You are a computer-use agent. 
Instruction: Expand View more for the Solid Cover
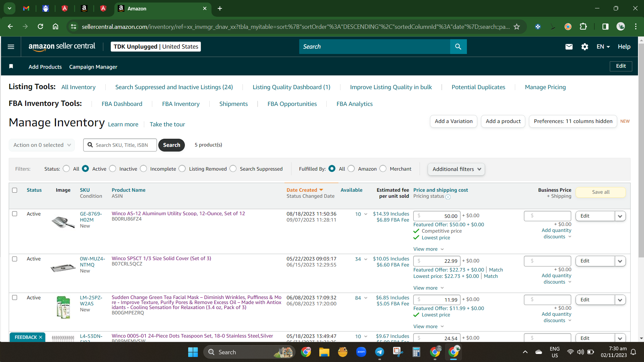pyautogui.click(x=429, y=288)
